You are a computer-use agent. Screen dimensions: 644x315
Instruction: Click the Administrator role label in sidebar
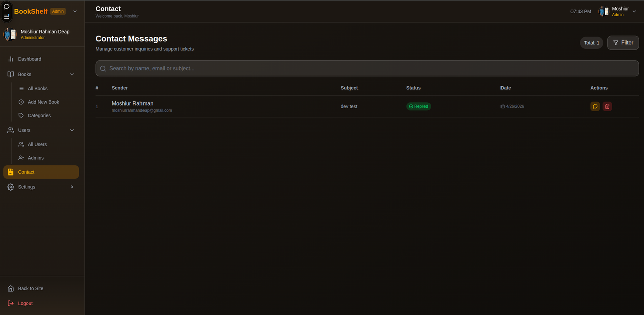[x=33, y=38]
